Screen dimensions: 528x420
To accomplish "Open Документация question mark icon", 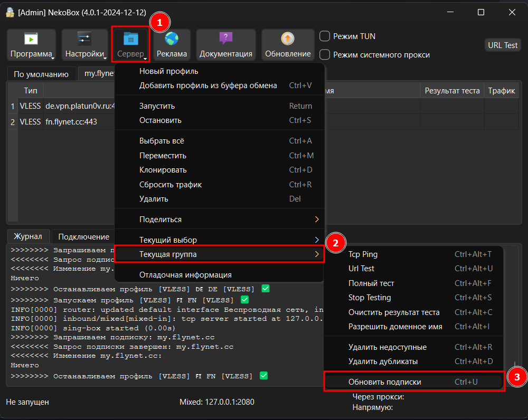I will 225,39.
